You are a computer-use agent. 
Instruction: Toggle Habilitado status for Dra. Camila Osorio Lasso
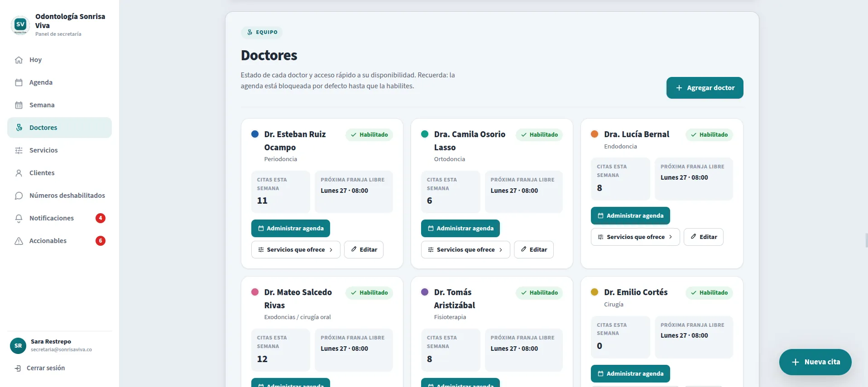(x=539, y=134)
